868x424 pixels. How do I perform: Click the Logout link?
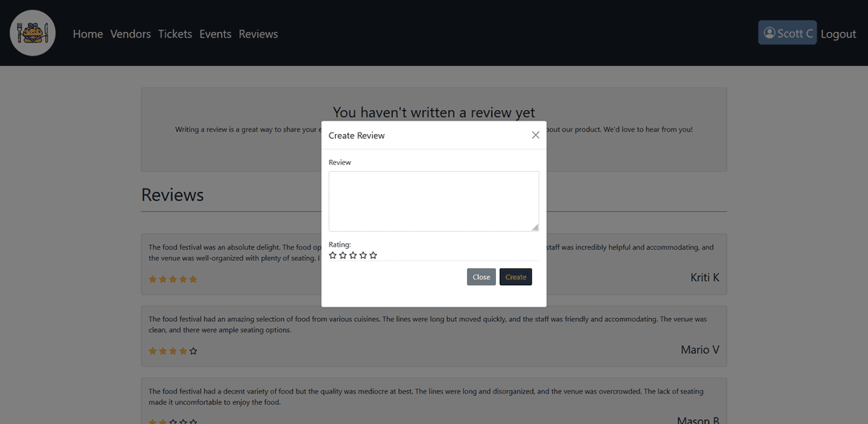[838, 34]
